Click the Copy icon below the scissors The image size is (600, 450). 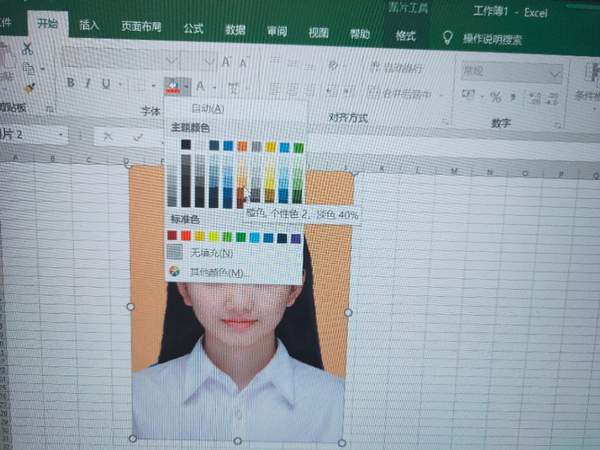[29, 69]
